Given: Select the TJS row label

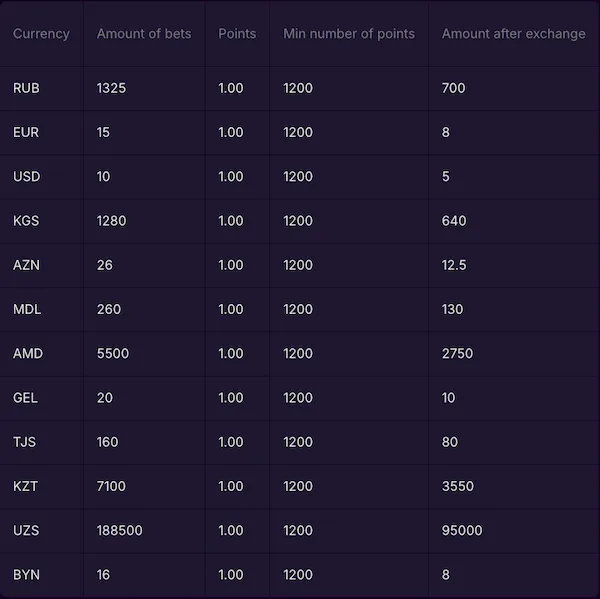Looking at the screenshot, I should coord(25,442).
